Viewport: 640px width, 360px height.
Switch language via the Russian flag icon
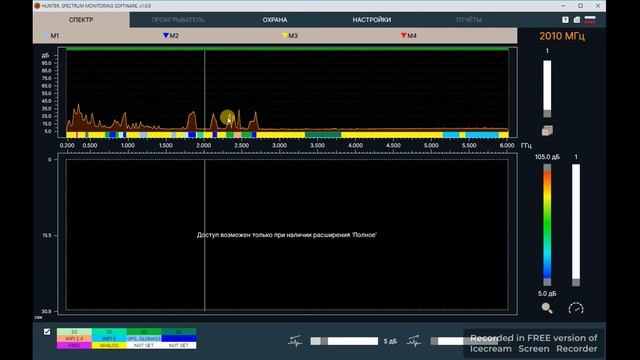point(590,20)
